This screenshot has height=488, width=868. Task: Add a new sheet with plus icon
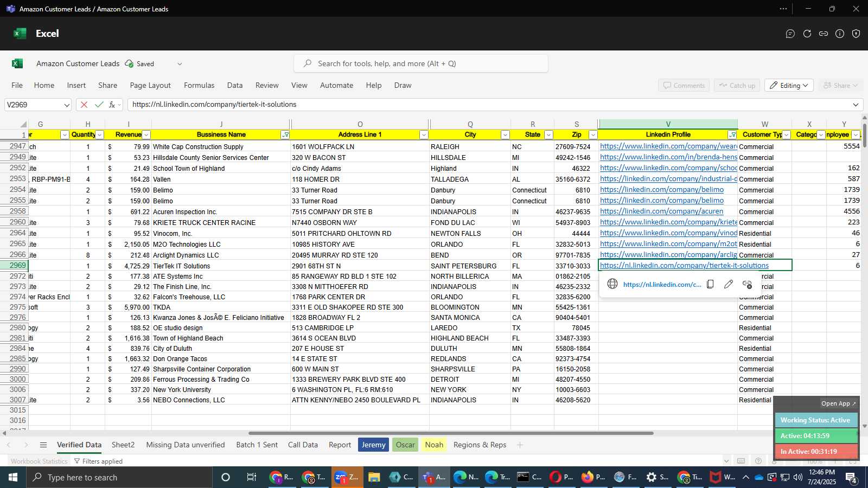click(x=520, y=445)
